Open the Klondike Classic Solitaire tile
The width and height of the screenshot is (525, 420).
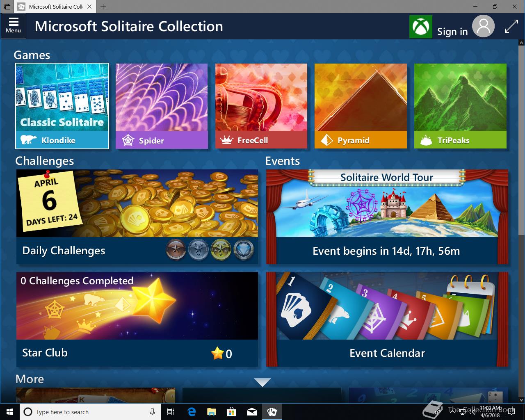tap(62, 106)
